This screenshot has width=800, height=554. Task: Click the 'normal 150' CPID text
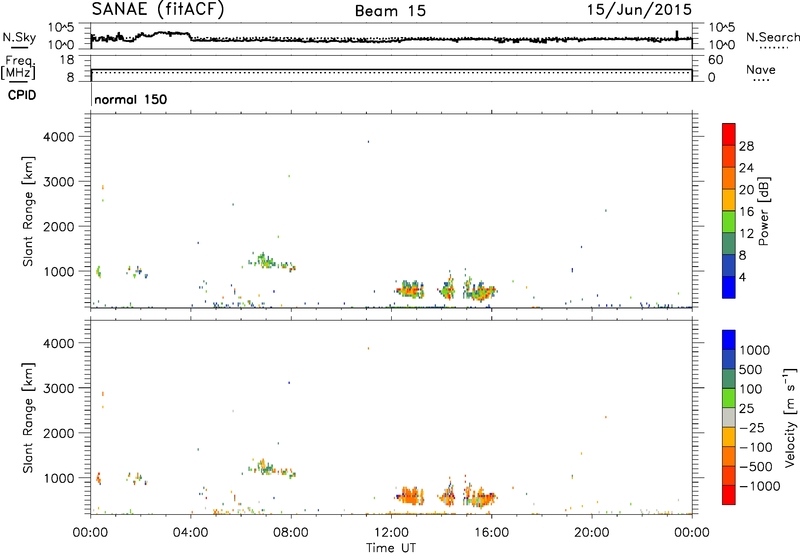point(131,99)
